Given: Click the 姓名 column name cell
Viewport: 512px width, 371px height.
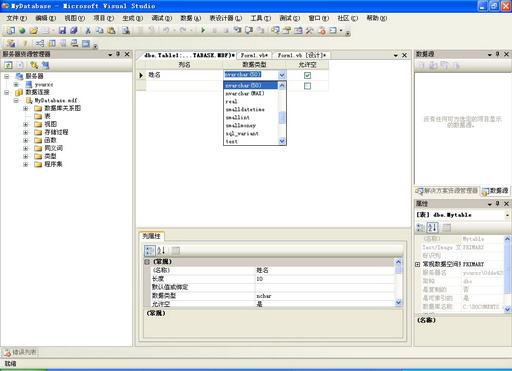Looking at the screenshot, I should (184, 75).
